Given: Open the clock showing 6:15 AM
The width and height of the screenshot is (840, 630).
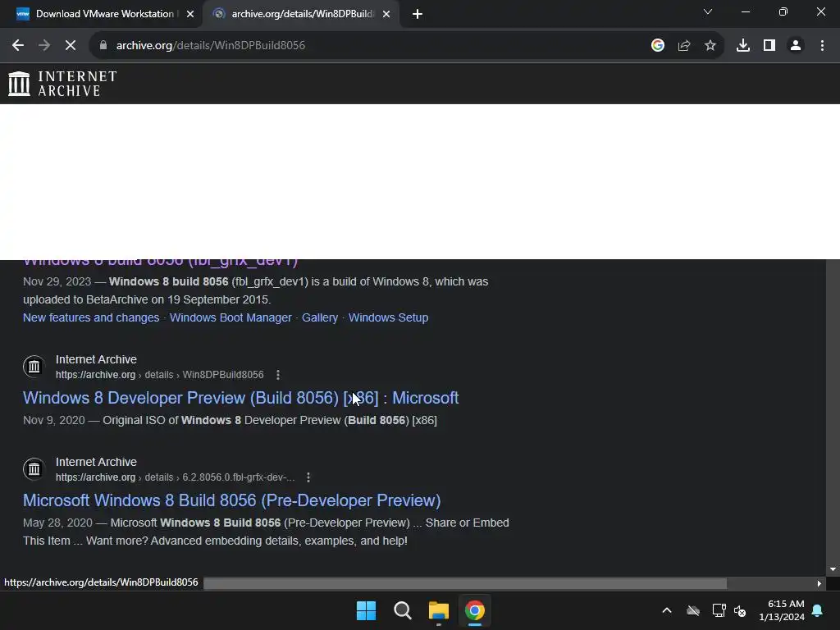Looking at the screenshot, I should [x=782, y=610].
